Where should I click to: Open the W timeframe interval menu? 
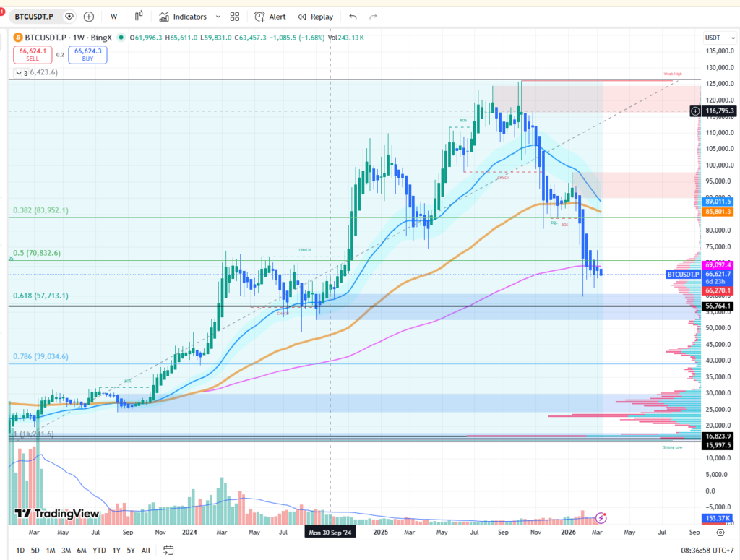[114, 16]
